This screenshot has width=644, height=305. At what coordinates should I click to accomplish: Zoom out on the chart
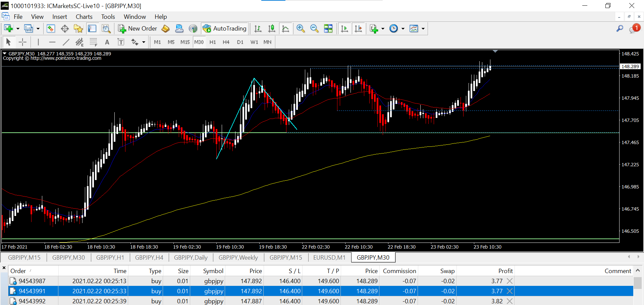click(314, 29)
